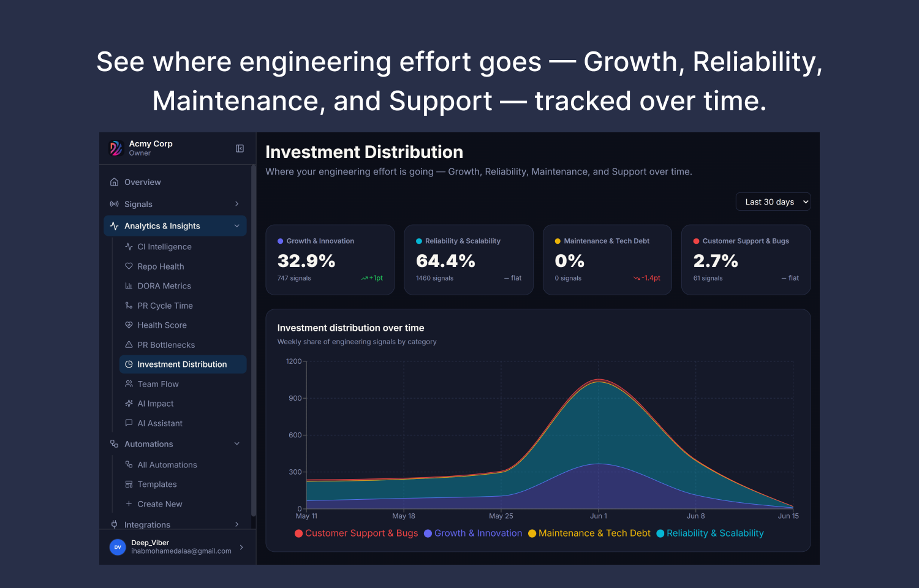Click the All Automations icon
This screenshot has width=919, height=588.
pos(129,465)
